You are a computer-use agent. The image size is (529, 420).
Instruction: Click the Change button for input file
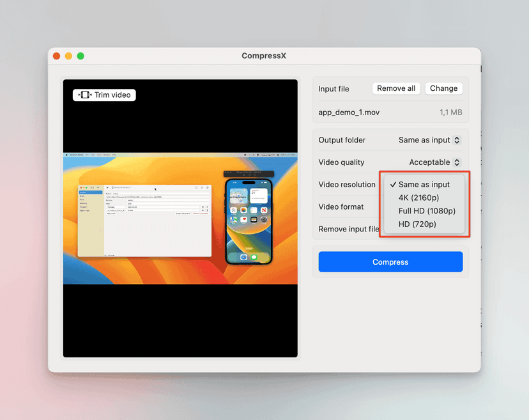[x=443, y=88]
